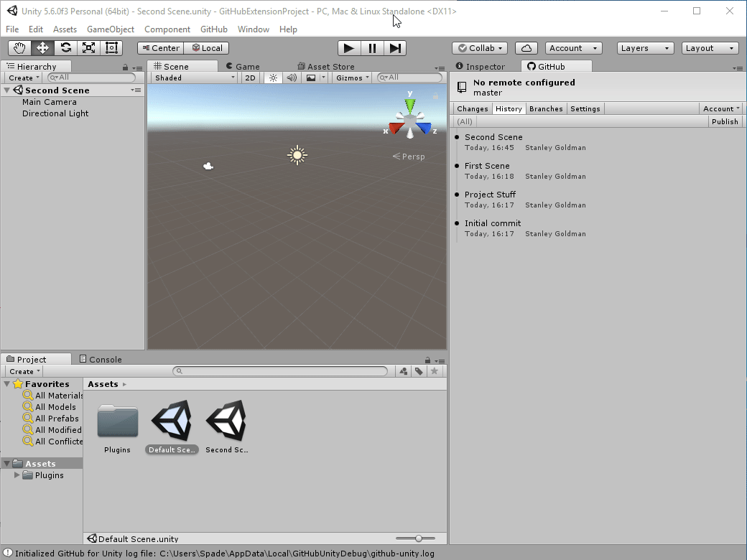This screenshot has width=747, height=560.
Task: Select the Hand tool
Action: 19,48
